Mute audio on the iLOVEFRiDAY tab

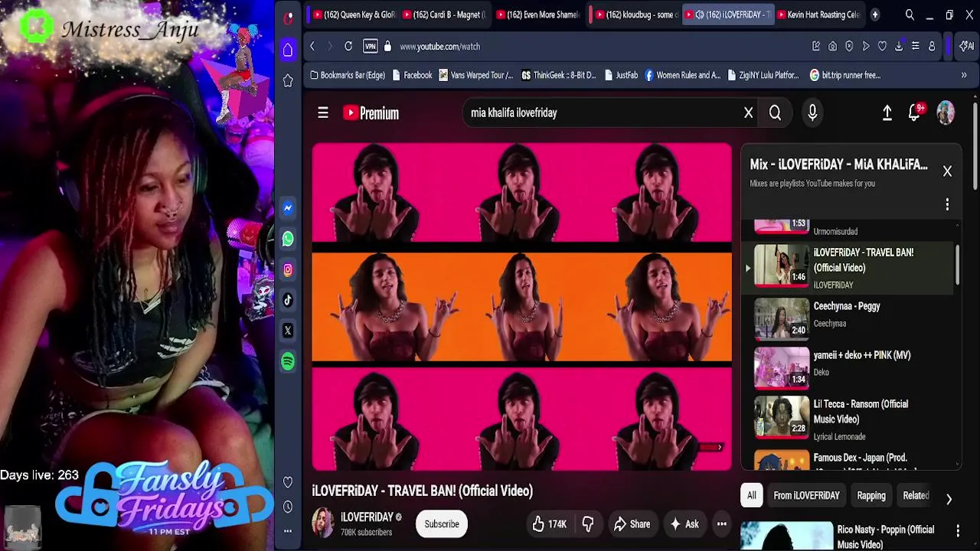(700, 15)
